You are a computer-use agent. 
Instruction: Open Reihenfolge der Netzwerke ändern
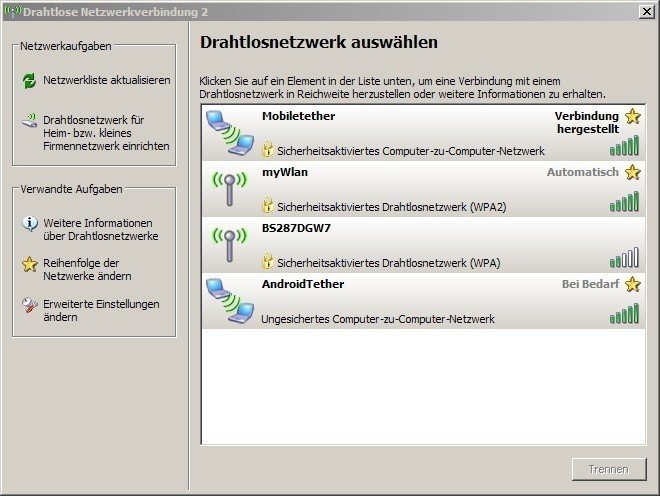click(x=87, y=269)
